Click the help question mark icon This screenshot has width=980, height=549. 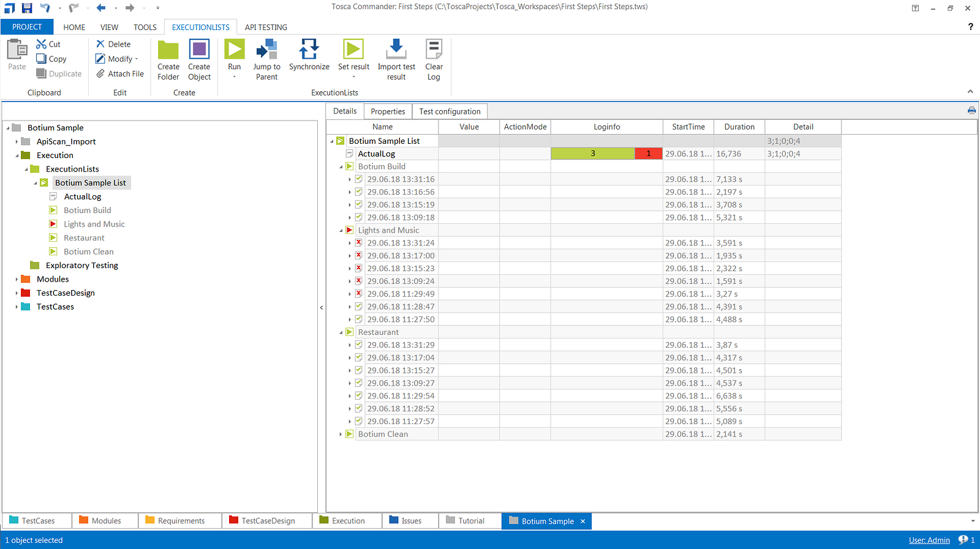point(970,27)
